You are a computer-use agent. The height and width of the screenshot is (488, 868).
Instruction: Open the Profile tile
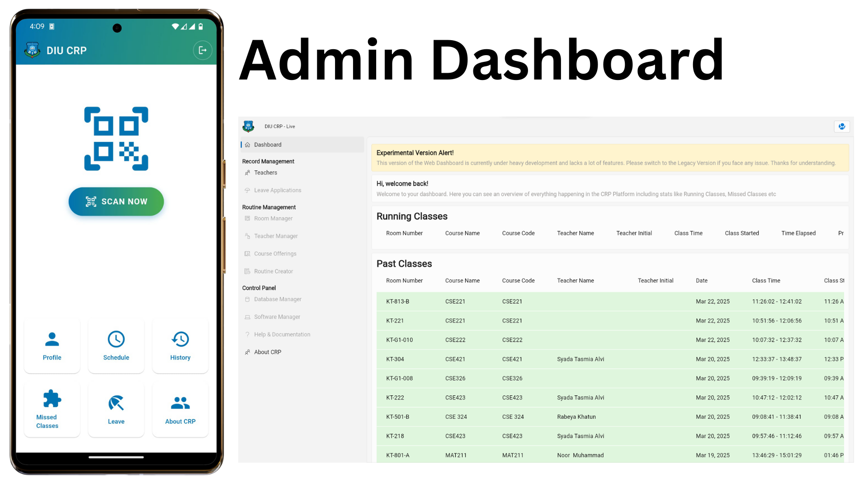[x=52, y=346]
